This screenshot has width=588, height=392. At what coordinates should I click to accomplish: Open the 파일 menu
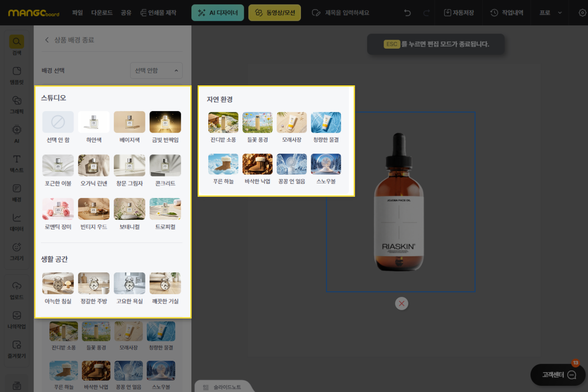click(77, 13)
